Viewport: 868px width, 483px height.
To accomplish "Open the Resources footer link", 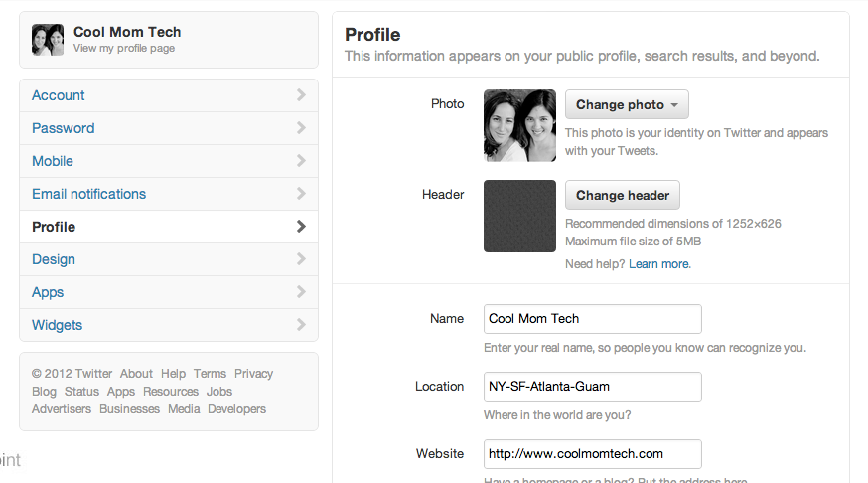I will 171,391.
